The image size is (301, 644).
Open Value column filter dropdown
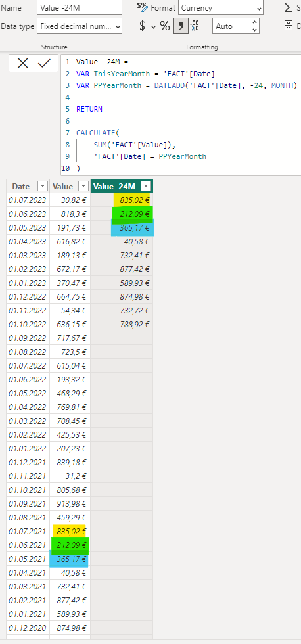tap(83, 187)
